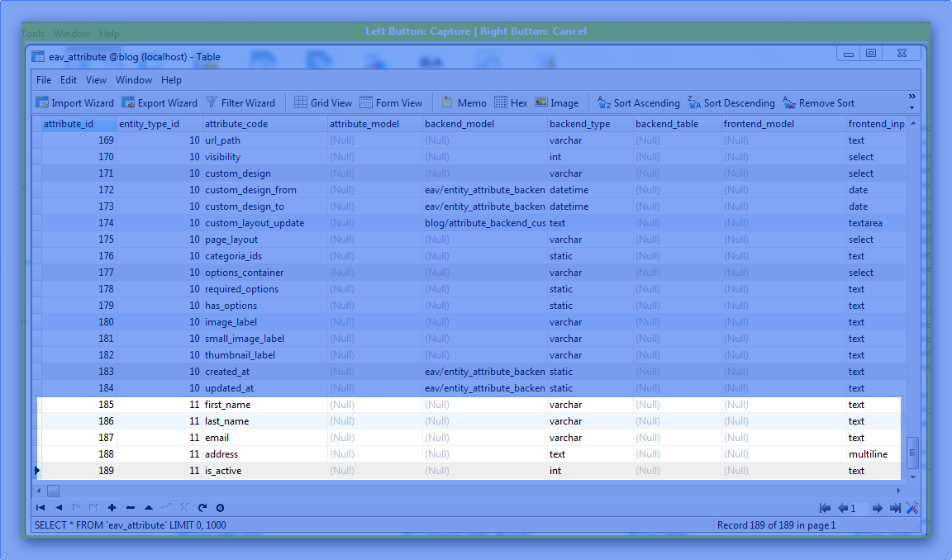The height and width of the screenshot is (560, 952).
Task: Expand the toolbar overflow chevron
Action: pos(912,102)
